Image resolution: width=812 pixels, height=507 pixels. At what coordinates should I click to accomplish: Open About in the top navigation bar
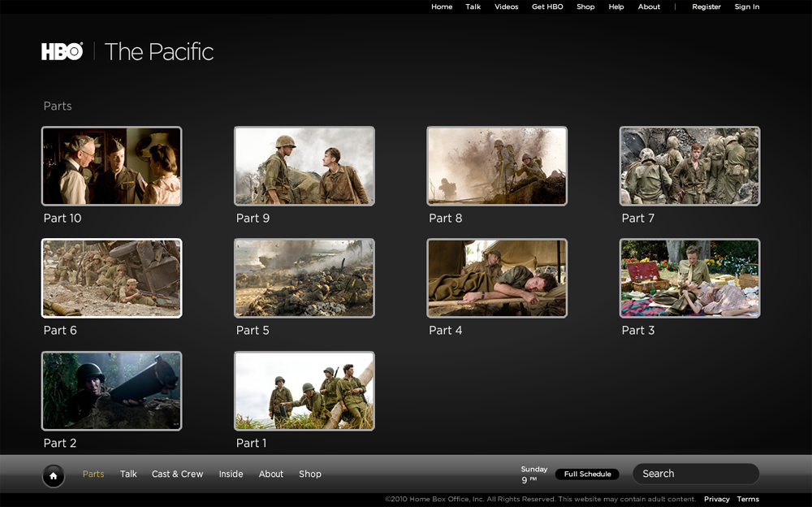(649, 6)
